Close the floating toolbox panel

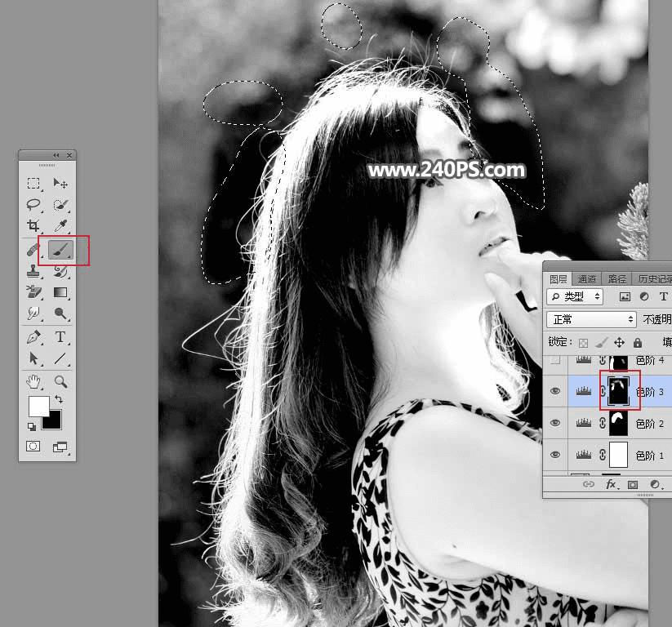(x=69, y=155)
